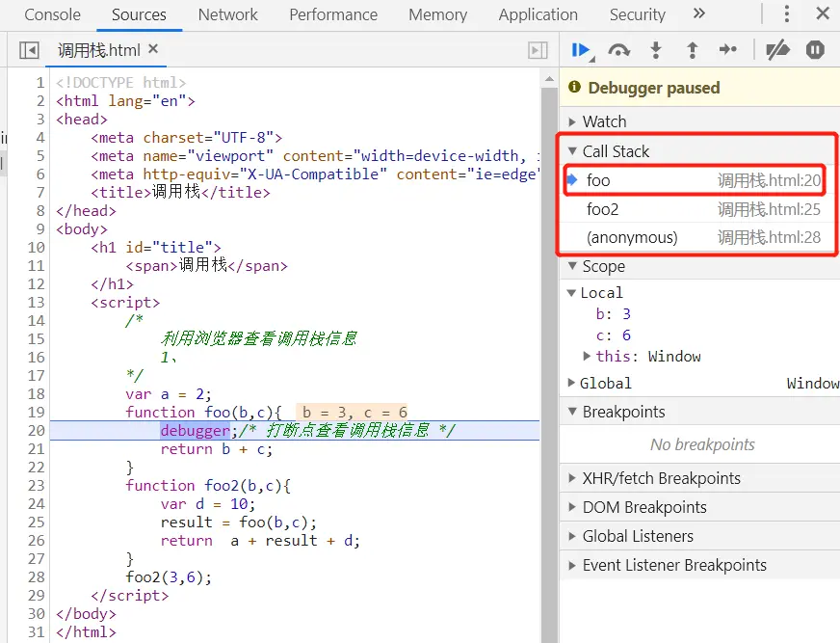Show the file navigator sidebar
The width and height of the screenshot is (840, 643).
tap(29, 50)
